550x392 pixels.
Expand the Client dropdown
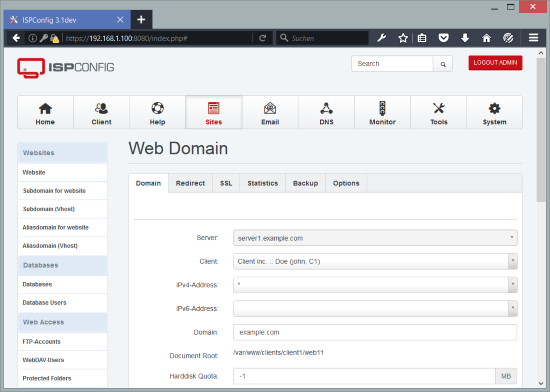[375, 261]
